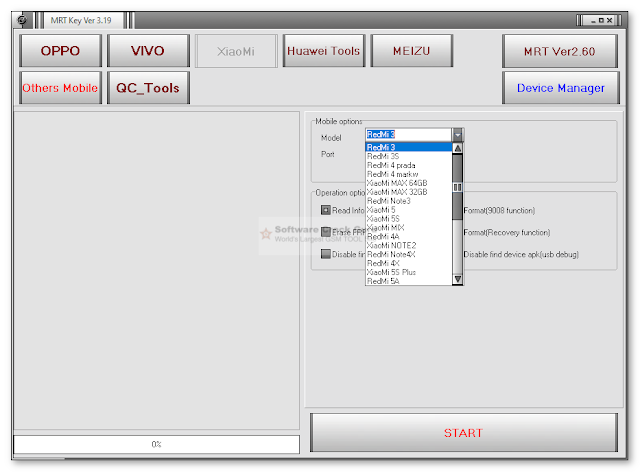
Task: Select RedMi Note4X model
Action: (x=409, y=254)
